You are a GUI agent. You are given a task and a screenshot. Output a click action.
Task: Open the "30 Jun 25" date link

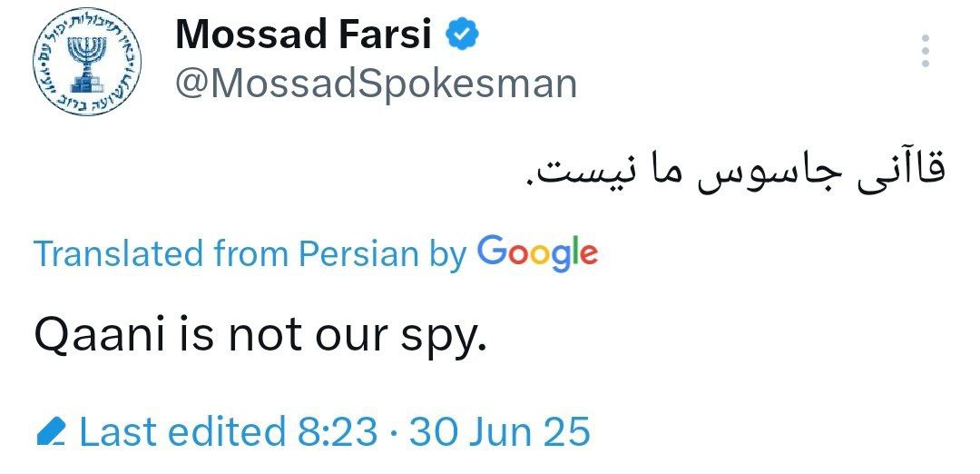pyautogui.click(x=500, y=432)
